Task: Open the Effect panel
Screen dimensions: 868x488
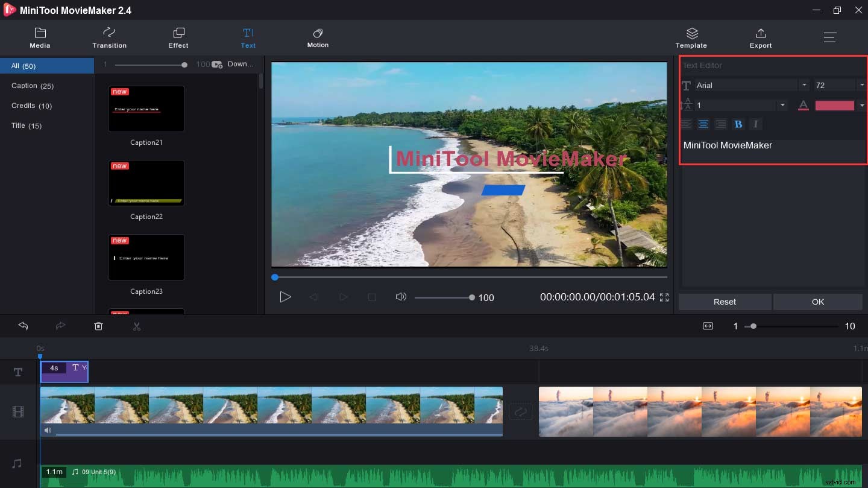Action: [178, 37]
